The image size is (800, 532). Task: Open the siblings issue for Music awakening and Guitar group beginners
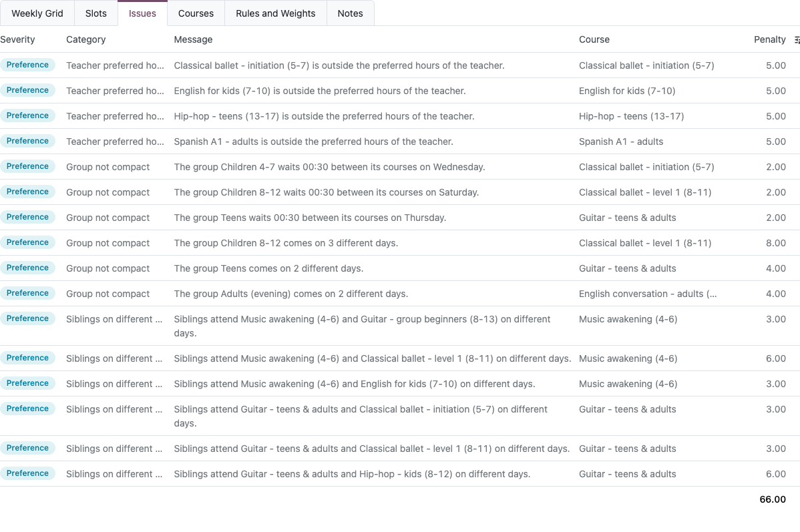pos(362,326)
